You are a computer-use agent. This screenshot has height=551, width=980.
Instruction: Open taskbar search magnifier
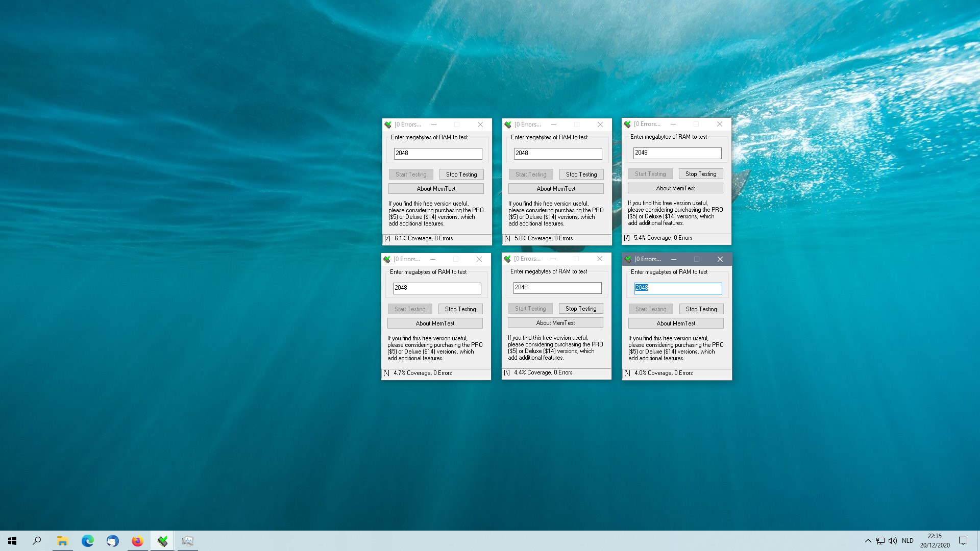37,541
